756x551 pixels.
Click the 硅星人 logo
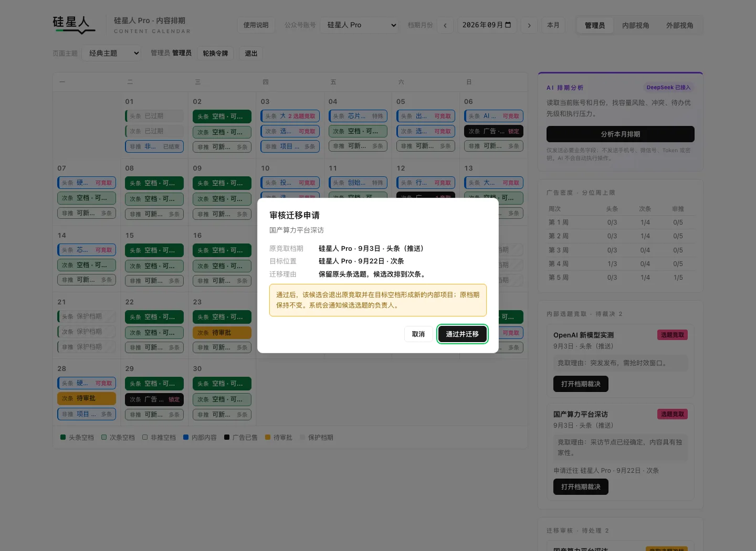coord(74,24)
